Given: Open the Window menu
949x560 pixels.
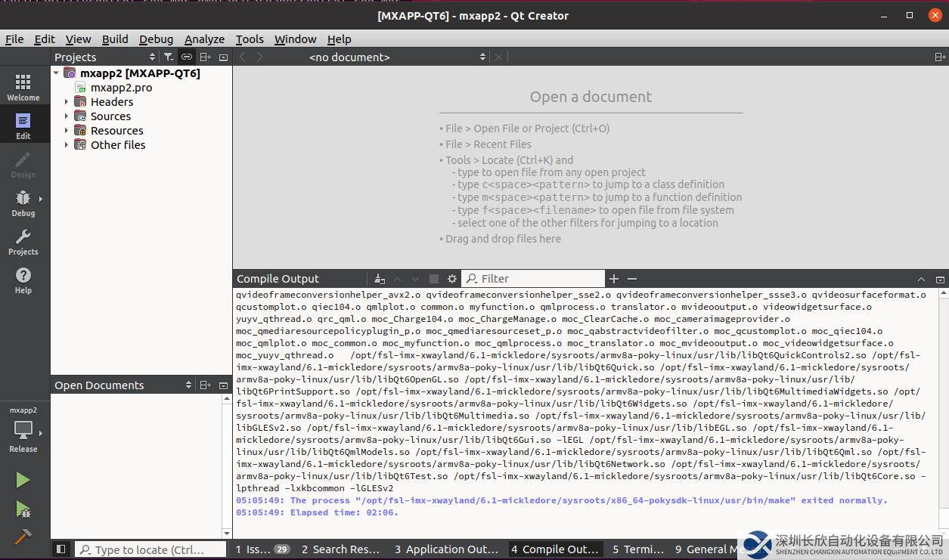Looking at the screenshot, I should pyautogui.click(x=295, y=39).
